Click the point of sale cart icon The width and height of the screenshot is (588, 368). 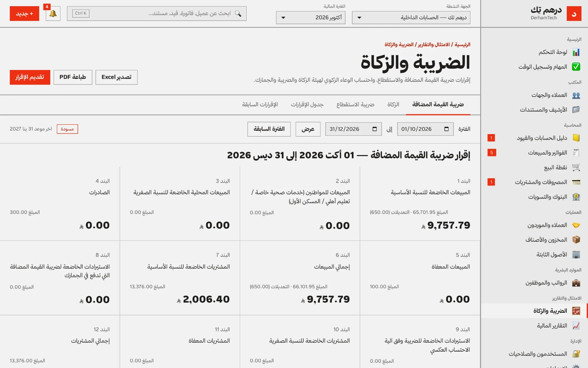tap(576, 167)
